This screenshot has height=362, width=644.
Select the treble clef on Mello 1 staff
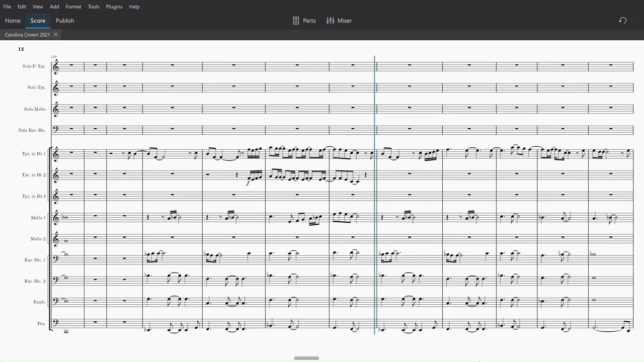[x=56, y=218]
